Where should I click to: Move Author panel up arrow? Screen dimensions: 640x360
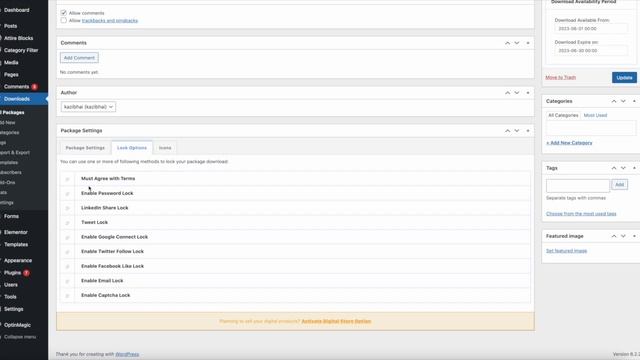(x=507, y=93)
